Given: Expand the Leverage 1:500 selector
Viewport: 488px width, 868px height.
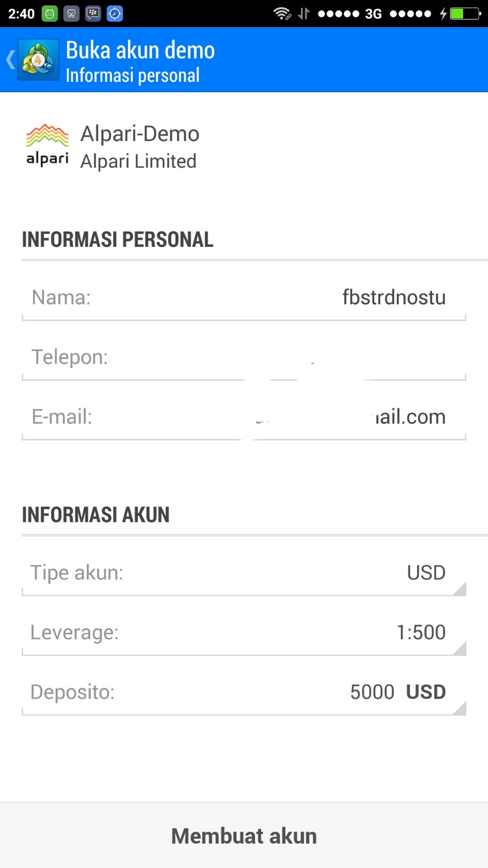Looking at the screenshot, I should pyautogui.click(x=244, y=633).
